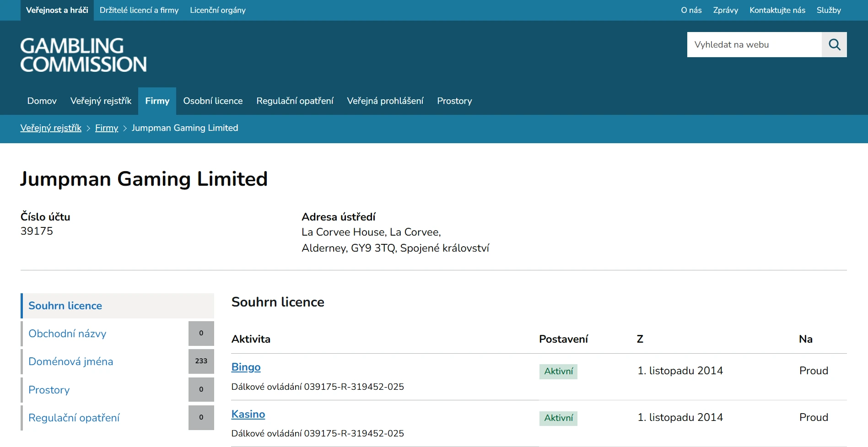Open Kontaktujte nás page
Screen dimensions: 868x447
[x=777, y=10]
